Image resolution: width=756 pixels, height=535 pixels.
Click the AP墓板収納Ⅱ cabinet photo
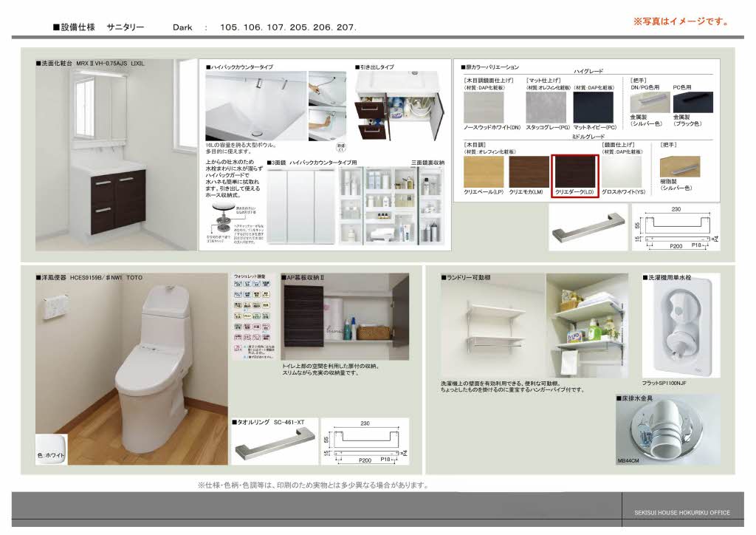tap(345, 316)
